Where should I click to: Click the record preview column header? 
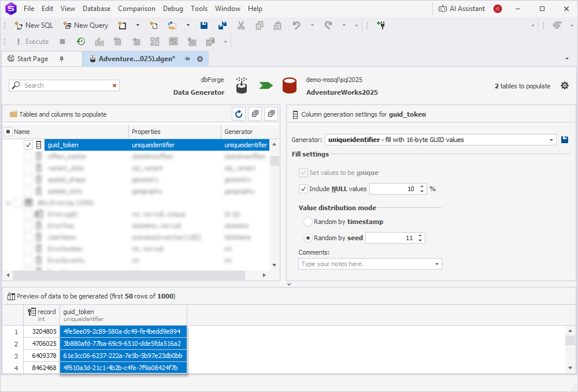point(42,315)
